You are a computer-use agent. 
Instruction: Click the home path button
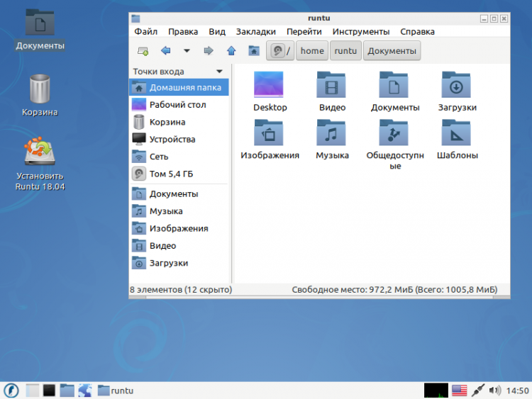tap(312, 51)
